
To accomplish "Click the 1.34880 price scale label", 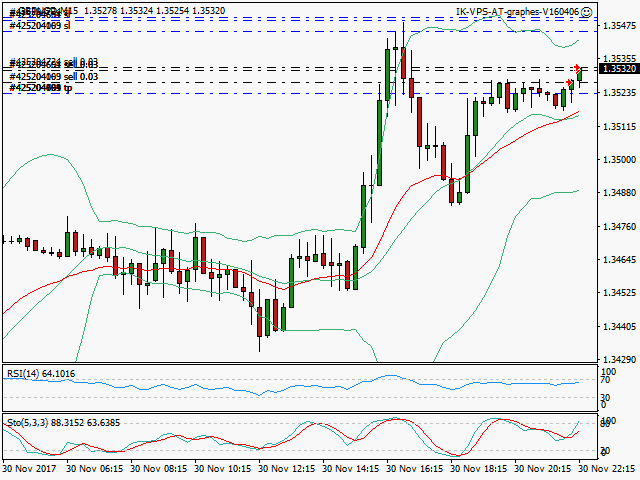I will point(618,193).
